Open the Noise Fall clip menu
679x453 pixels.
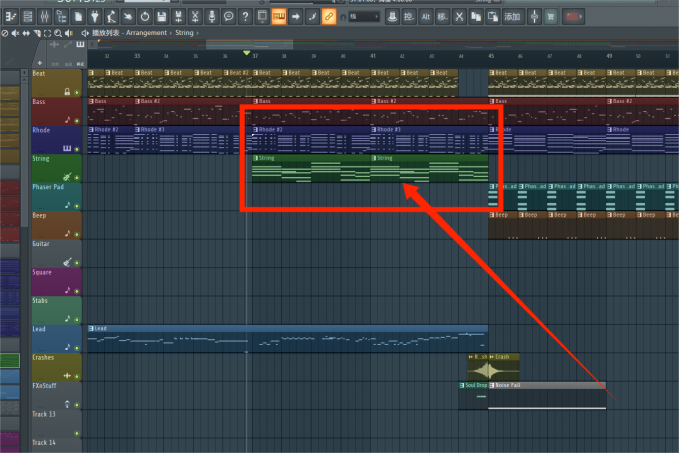tap(491, 385)
